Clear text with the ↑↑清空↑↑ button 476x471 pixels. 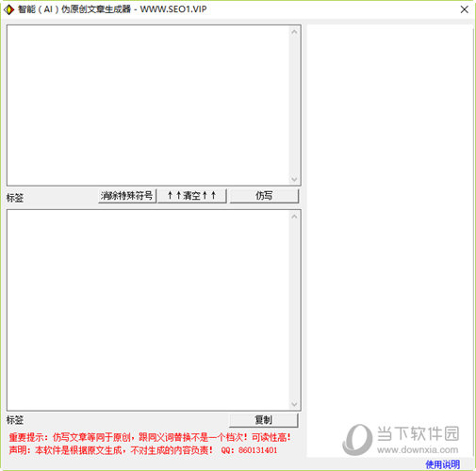point(191,196)
